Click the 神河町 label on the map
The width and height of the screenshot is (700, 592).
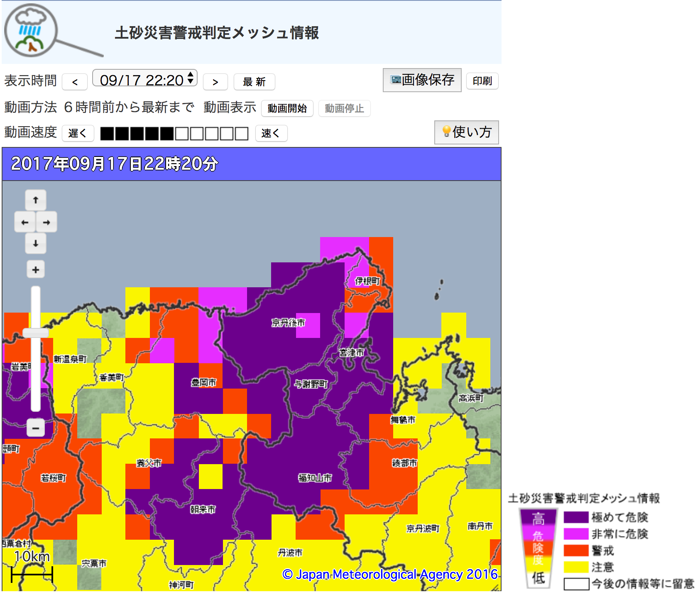point(181,585)
